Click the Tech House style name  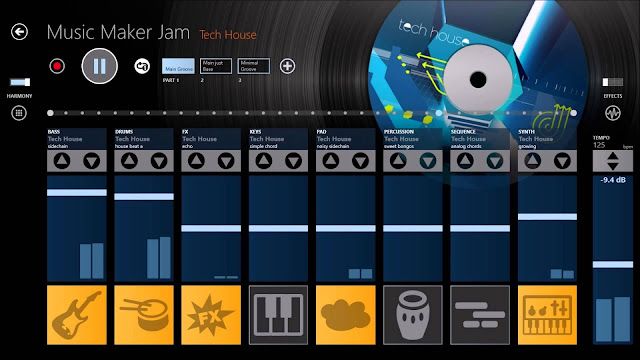[228, 35]
